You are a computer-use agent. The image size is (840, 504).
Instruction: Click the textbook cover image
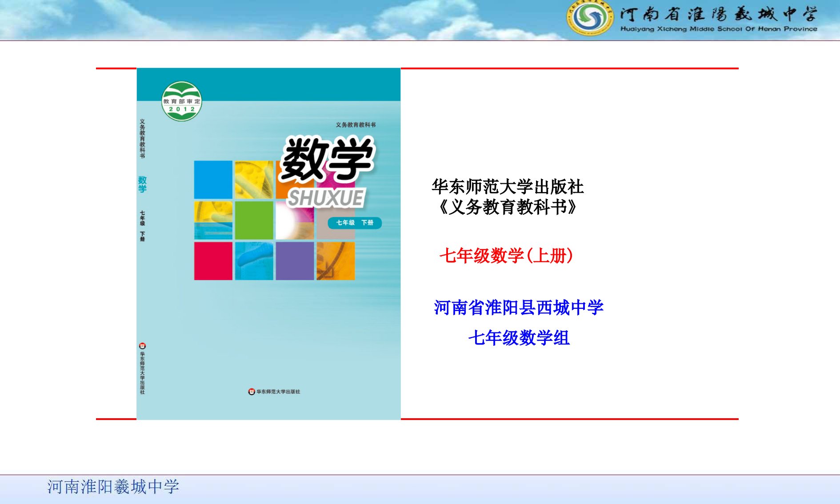click(268, 244)
